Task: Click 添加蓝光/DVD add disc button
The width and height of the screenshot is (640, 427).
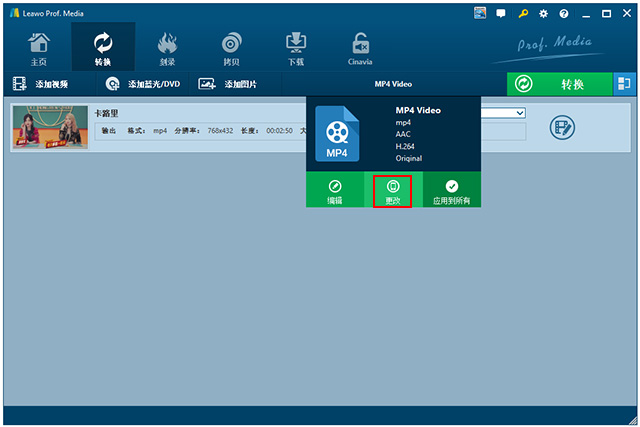Action: (x=143, y=84)
